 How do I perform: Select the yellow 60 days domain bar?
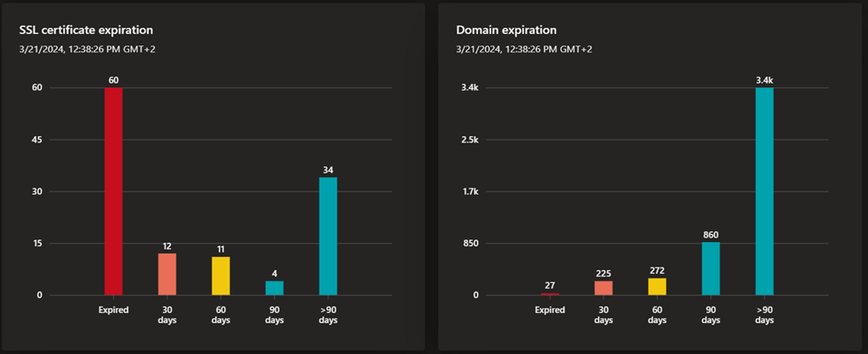click(x=657, y=286)
